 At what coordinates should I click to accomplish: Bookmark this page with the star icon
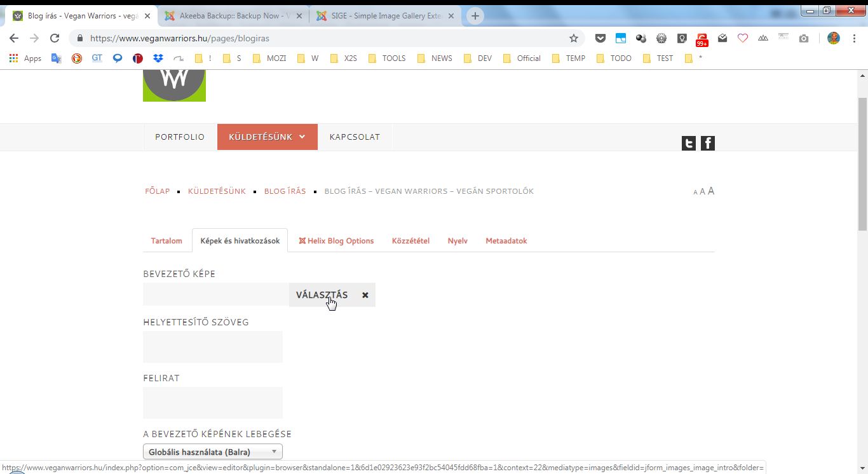pos(574,38)
